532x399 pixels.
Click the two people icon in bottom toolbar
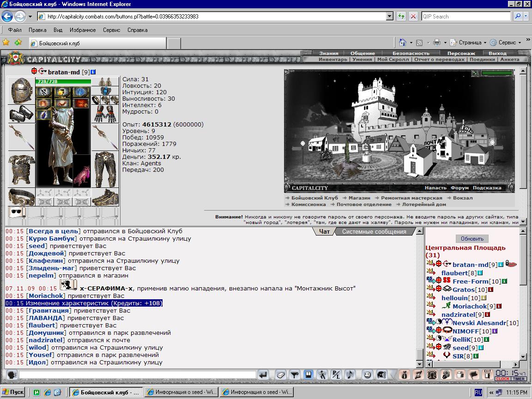click(460, 375)
